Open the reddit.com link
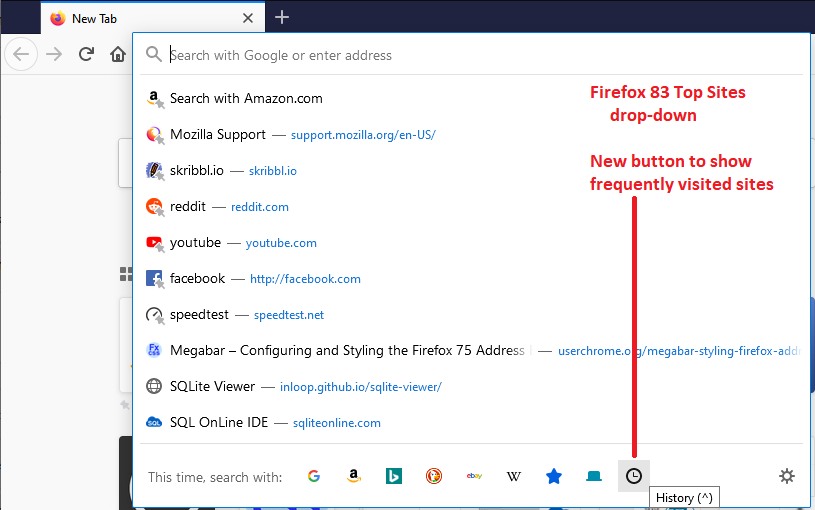Screen dimensions: 815x510 tap(259, 207)
